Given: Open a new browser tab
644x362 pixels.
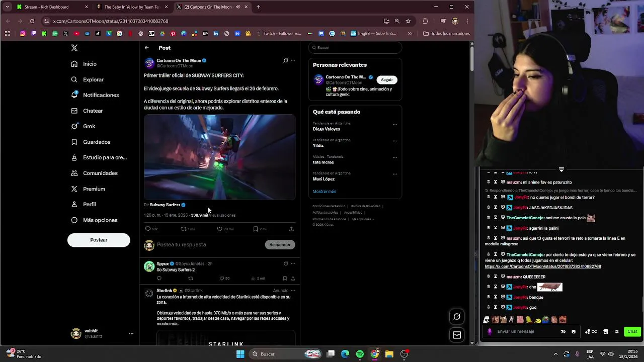Looking at the screenshot, I should [x=258, y=7].
